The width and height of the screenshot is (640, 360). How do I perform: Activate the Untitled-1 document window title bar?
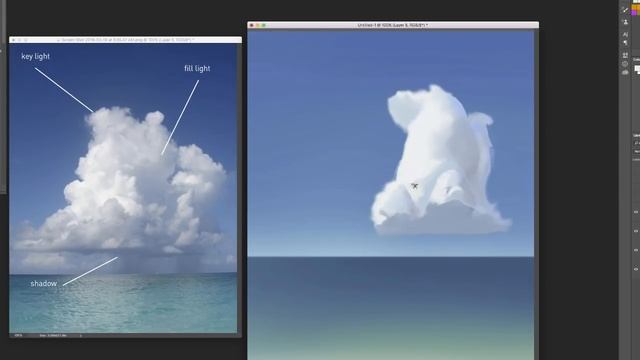(393, 25)
